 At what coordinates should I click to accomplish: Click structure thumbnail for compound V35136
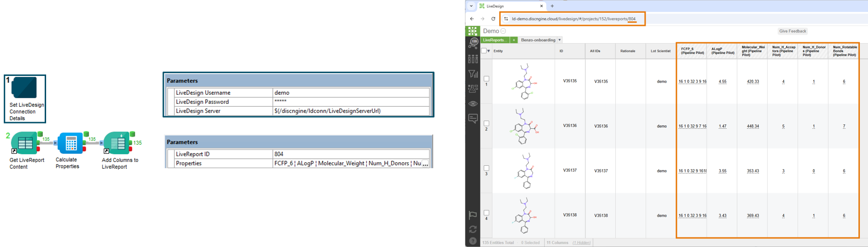(x=524, y=126)
